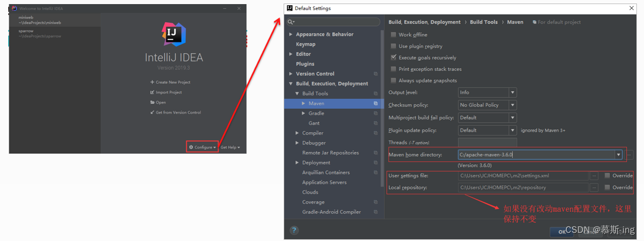Check Override for Local repository
This screenshot has width=644, height=241.
[607, 188]
